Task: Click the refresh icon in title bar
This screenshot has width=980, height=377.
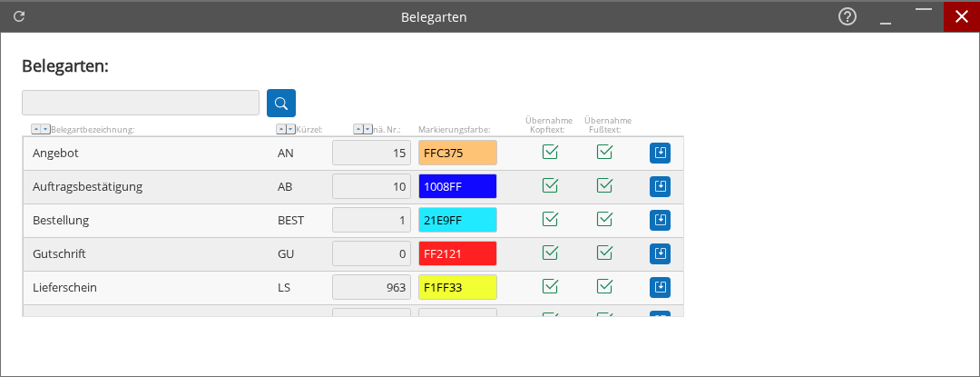Action: (19, 16)
